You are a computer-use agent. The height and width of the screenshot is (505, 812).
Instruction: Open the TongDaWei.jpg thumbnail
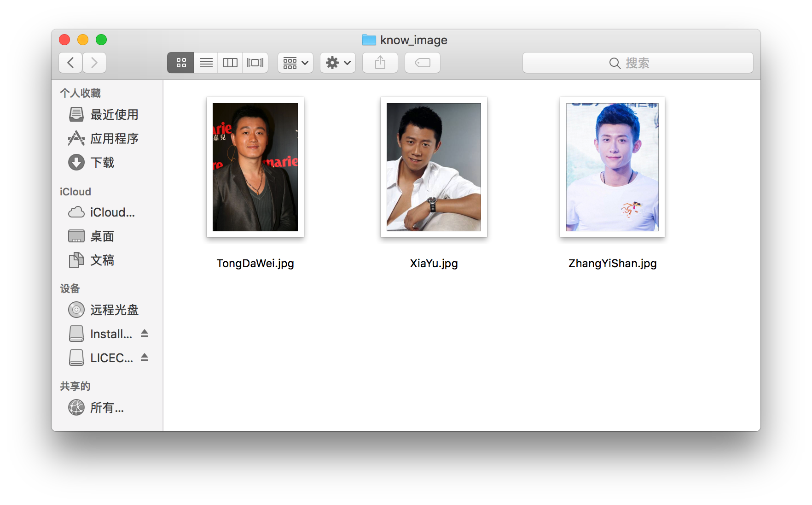coord(255,167)
